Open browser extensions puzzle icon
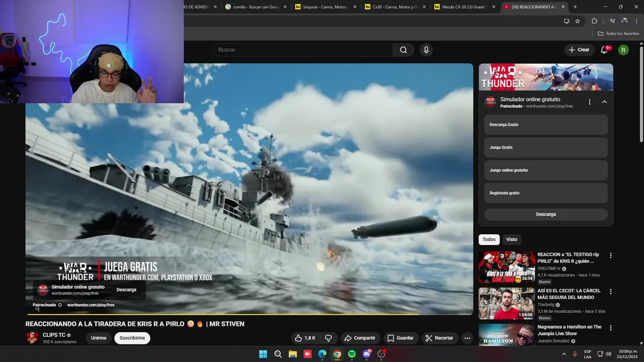The width and height of the screenshot is (644, 362). point(595,21)
